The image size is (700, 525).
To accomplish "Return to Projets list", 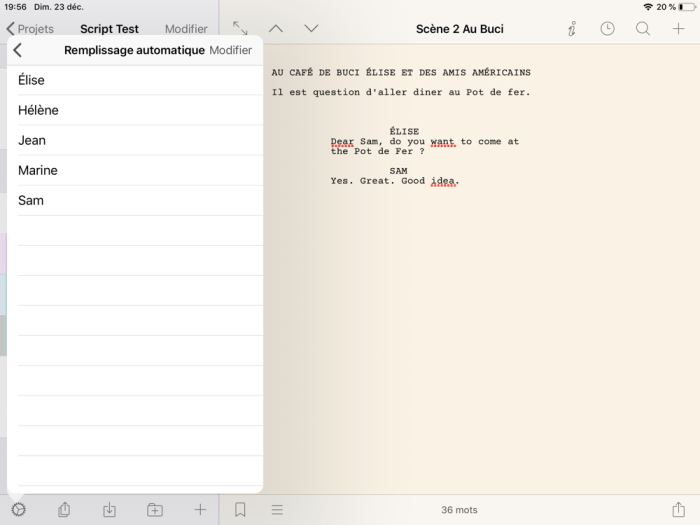I will [x=30, y=29].
